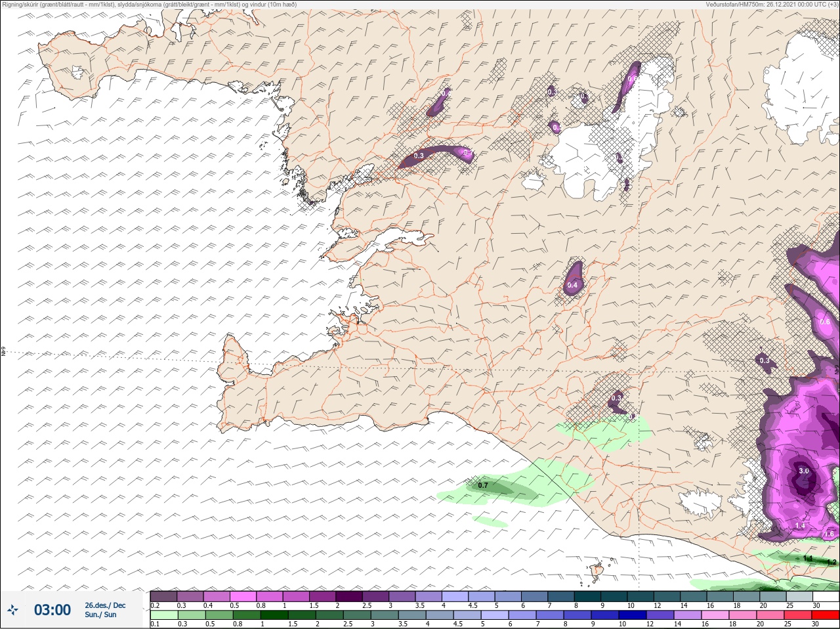
Task: Click the 1.6 value label on the map
Action: (x=829, y=534)
